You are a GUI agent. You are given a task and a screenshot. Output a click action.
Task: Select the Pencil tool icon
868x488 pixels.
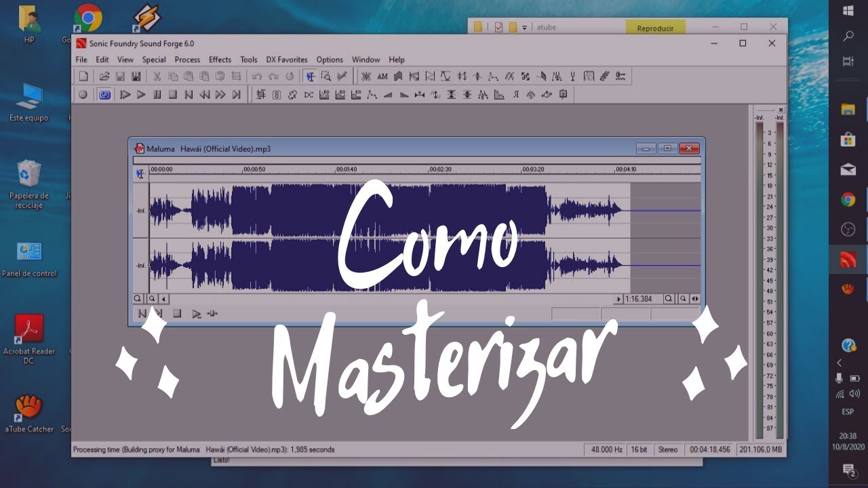click(x=342, y=77)
